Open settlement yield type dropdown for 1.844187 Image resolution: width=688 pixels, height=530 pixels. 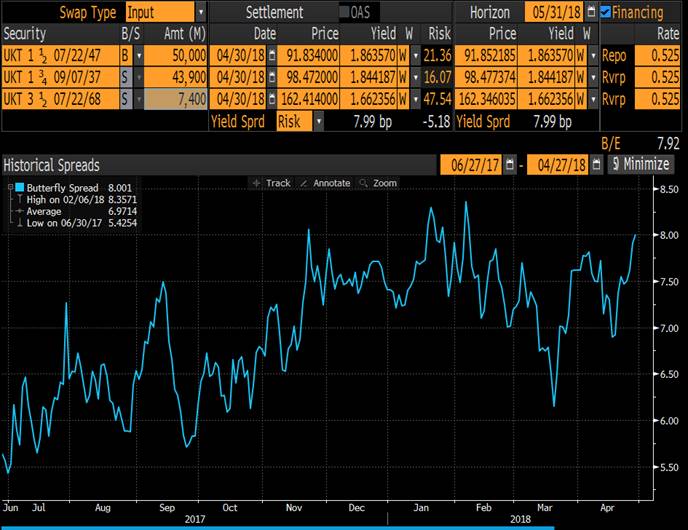[416, 77]
